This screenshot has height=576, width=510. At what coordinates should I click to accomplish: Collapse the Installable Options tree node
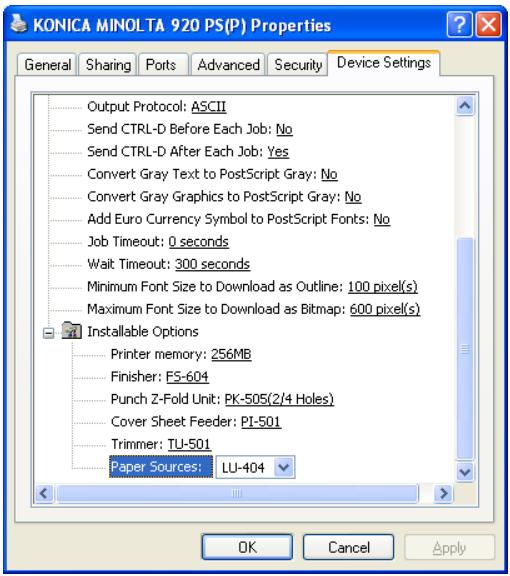48,333
